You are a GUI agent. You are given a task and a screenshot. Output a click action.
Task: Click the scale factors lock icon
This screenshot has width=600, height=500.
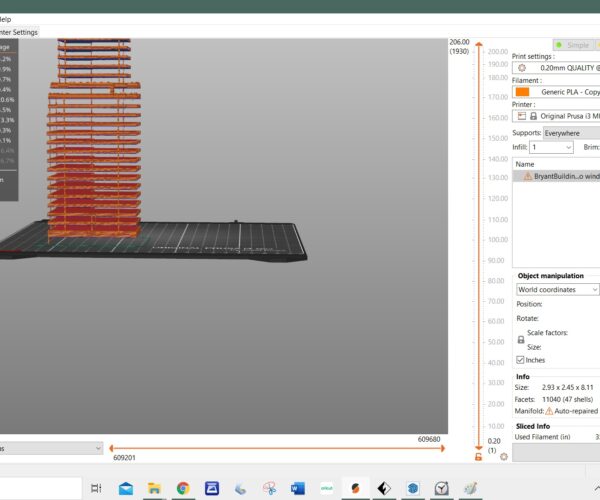tap(520, 340)
